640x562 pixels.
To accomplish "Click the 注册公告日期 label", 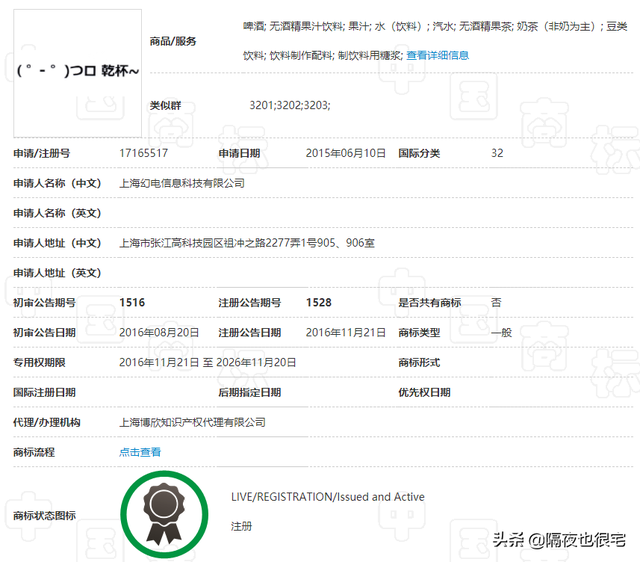I will pos(250,333).
